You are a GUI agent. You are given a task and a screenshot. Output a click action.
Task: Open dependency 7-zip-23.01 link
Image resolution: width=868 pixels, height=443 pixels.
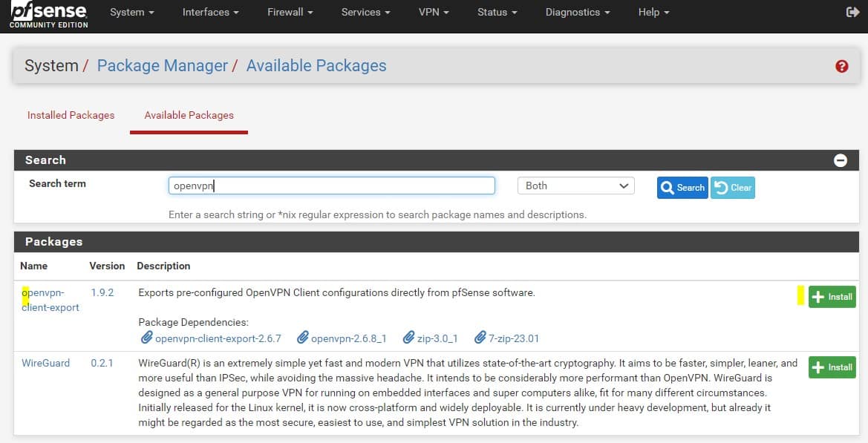514,338
